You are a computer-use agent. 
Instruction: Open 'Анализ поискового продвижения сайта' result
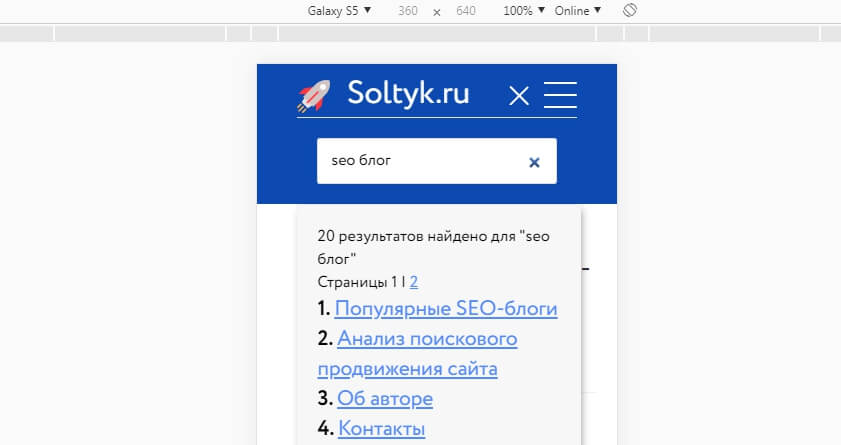point(417,354)
